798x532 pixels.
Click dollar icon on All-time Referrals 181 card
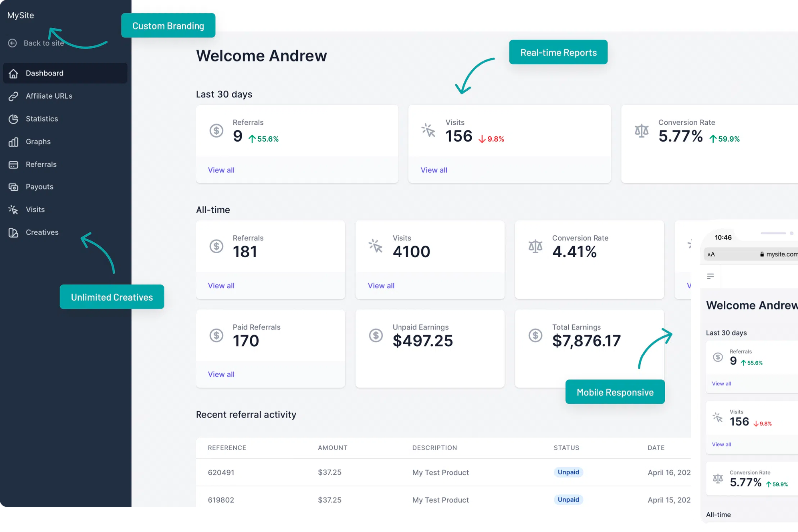point(216,246)
